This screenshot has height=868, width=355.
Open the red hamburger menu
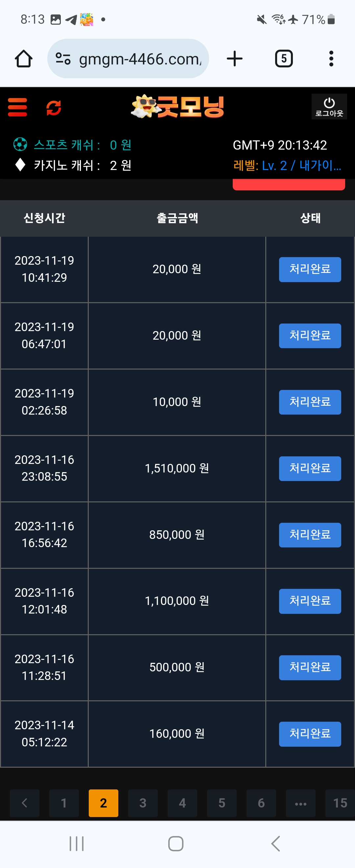click(x=17, y=107)
